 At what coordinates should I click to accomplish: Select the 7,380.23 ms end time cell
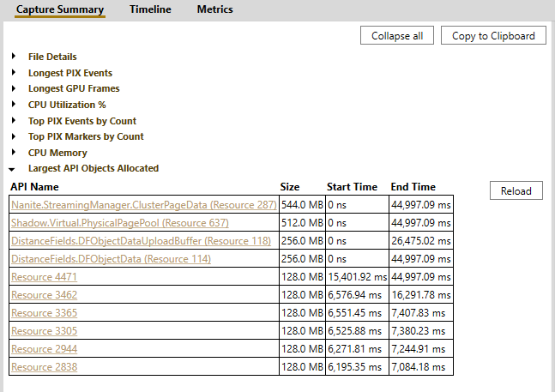pos(421,331)
